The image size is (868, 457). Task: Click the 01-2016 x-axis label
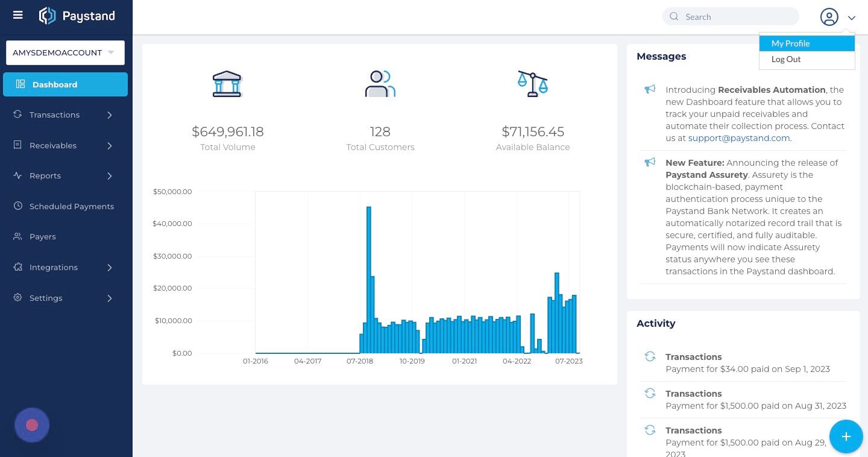tap(256, 361)
